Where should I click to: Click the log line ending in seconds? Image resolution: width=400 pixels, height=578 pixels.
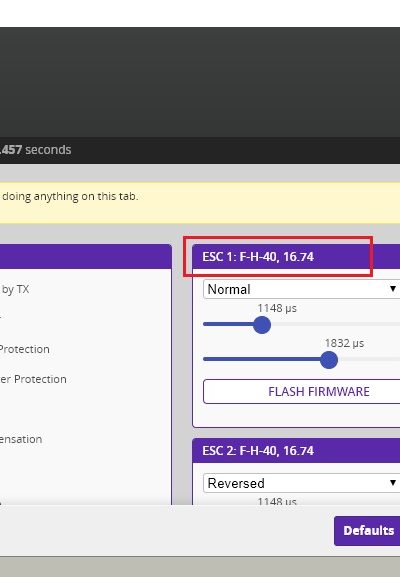click(36, 150)
